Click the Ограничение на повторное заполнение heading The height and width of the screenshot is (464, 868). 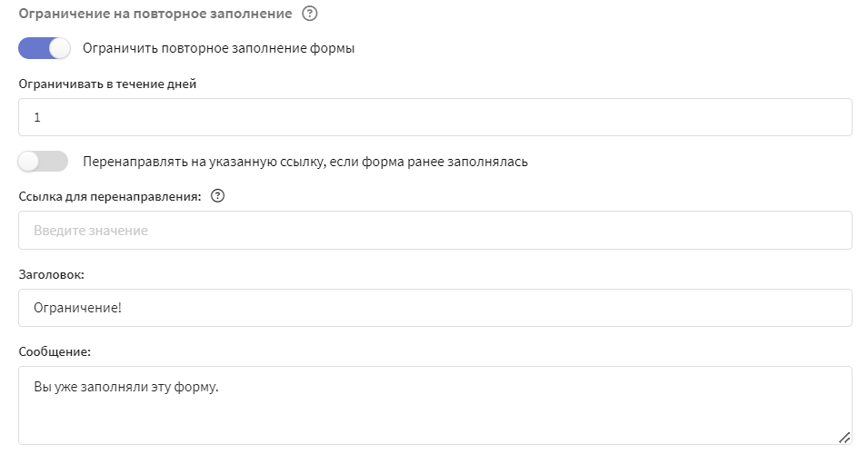[x=155, y=14]
